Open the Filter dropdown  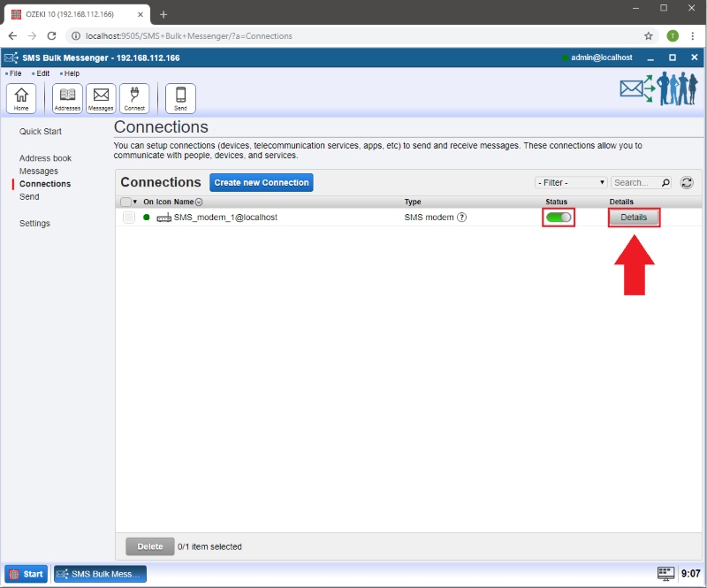click(571, 183)
